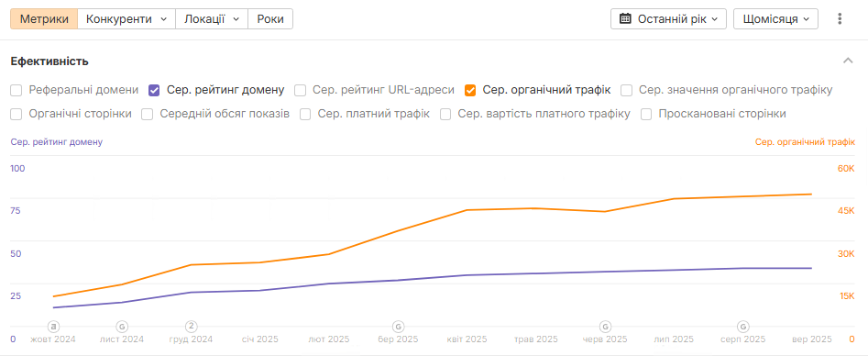
Task: Select the Метрики tab
Action: (x=44, y=19)
